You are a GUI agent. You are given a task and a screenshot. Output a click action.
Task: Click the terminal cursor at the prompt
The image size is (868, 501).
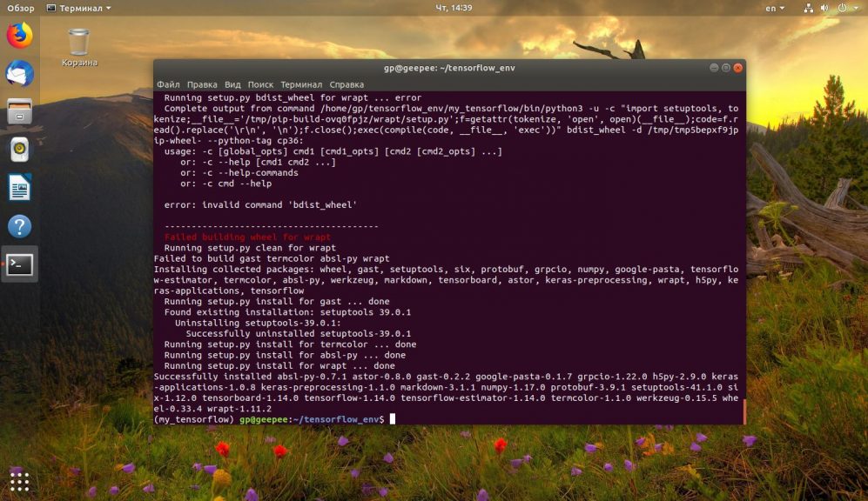click(393, 419)
